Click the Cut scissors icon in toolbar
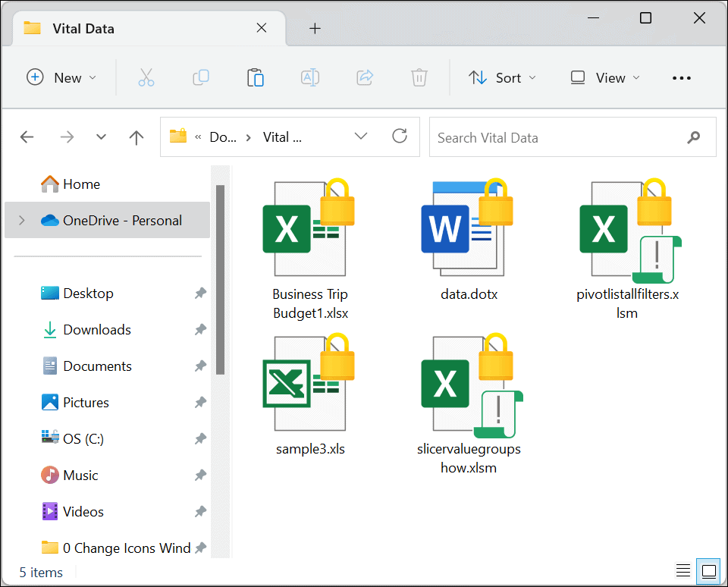728x587 pixels. [146, 77]
